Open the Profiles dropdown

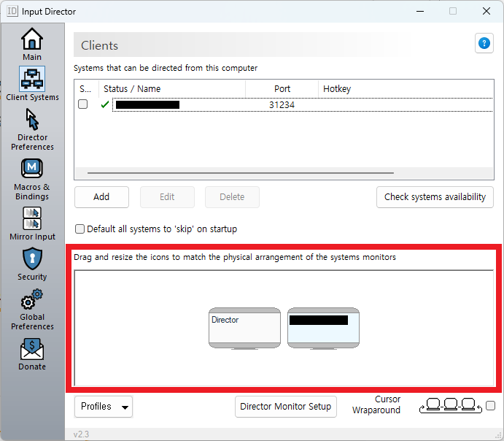104,407
